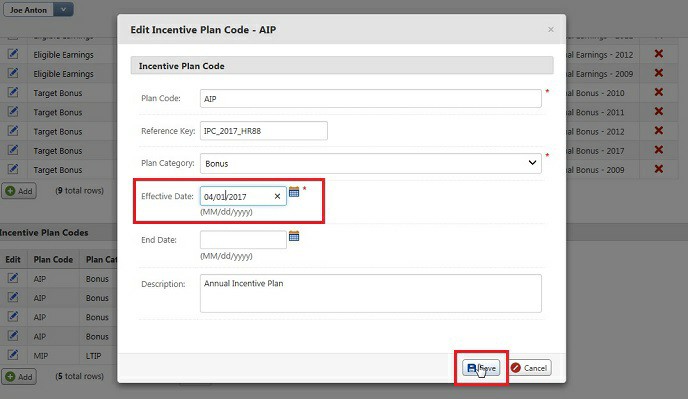The width and height of the screenshot is (688, 399).
Task: Delete the Earnings - 2009 row
Action: (x=659, y=73)
